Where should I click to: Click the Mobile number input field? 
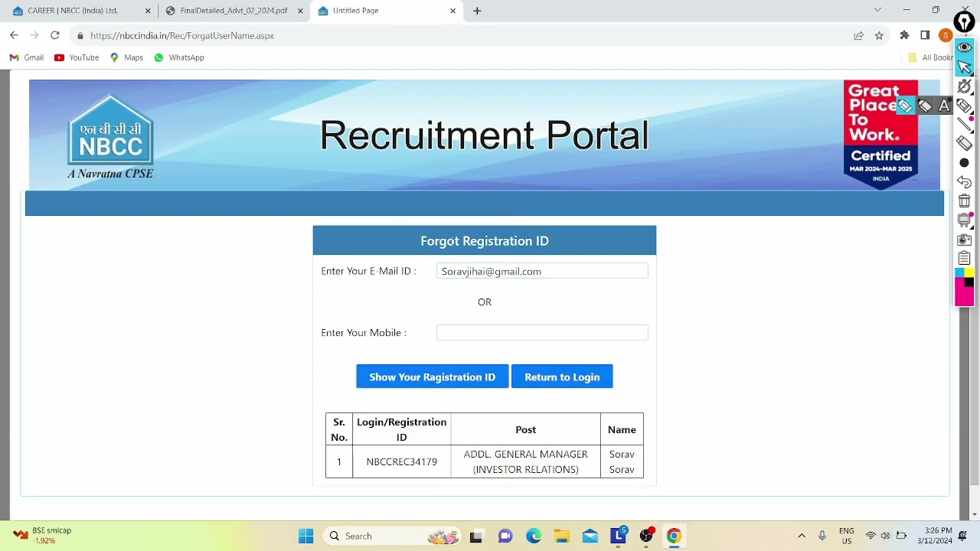pyautogui.click(x=542, y=332)
